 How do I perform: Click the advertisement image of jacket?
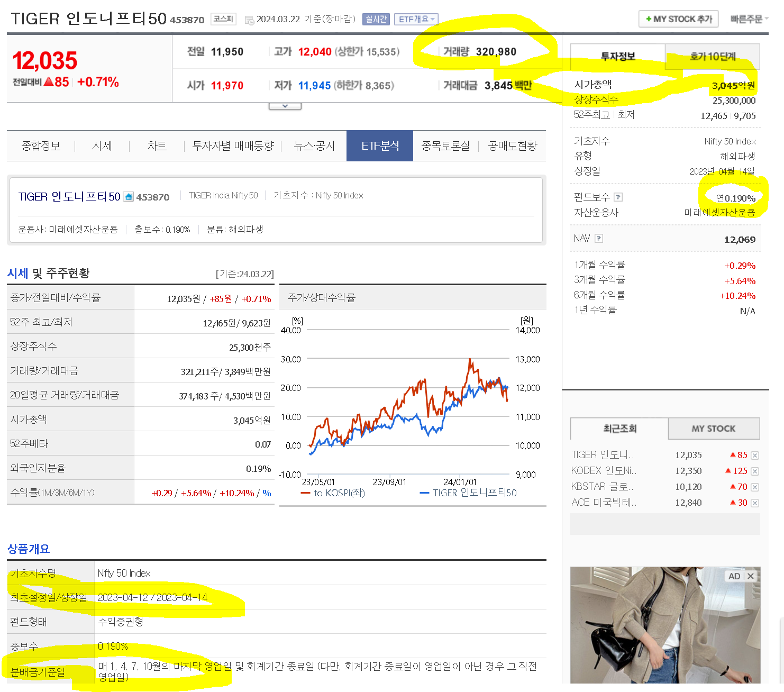pos(665,625)
